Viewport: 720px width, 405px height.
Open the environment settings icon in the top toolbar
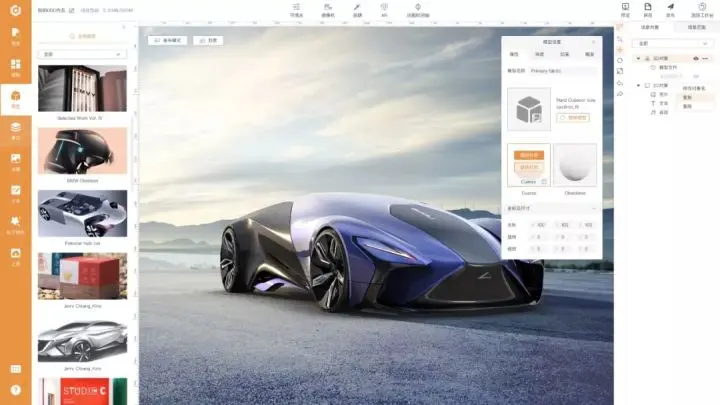296,9
